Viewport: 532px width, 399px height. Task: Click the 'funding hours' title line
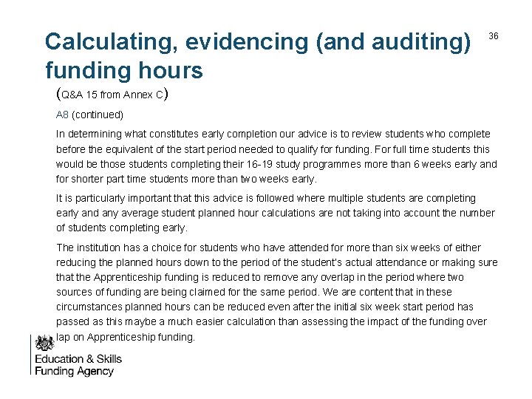point(123,70)
